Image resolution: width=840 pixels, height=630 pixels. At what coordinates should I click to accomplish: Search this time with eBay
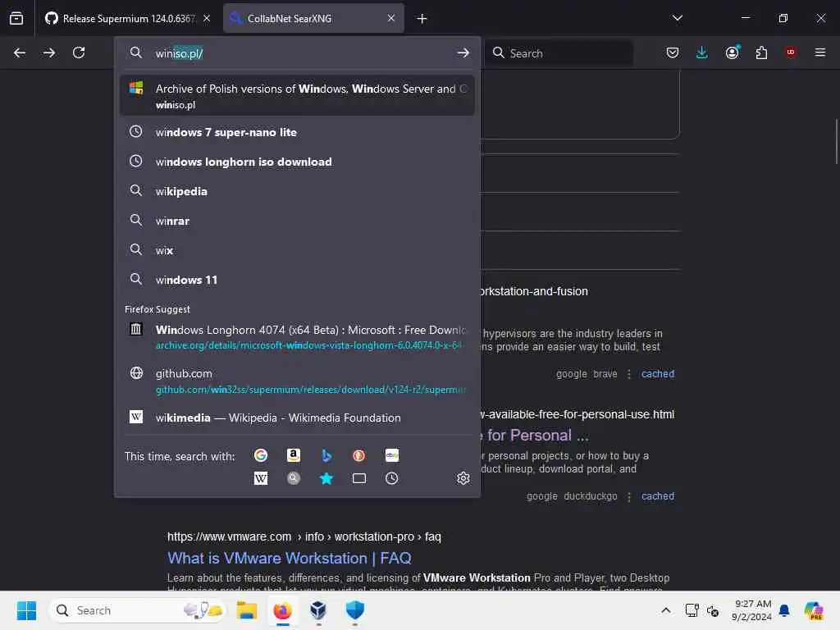click(x=391, y=455)
